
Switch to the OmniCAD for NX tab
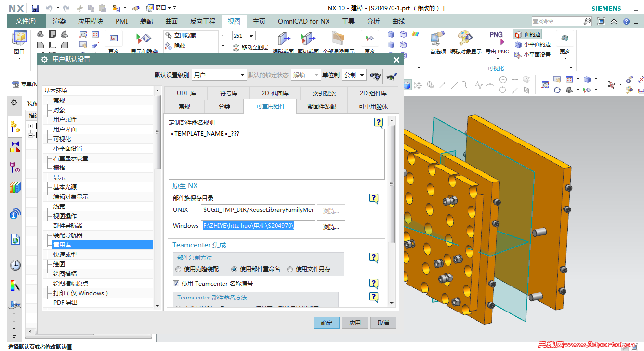coord(304,21)
